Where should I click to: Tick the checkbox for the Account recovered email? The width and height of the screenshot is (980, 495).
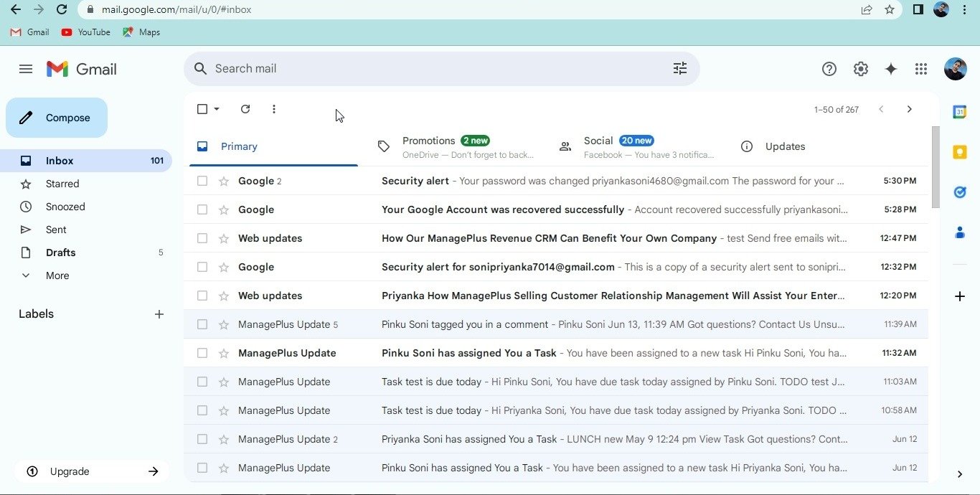click(202, 209)
